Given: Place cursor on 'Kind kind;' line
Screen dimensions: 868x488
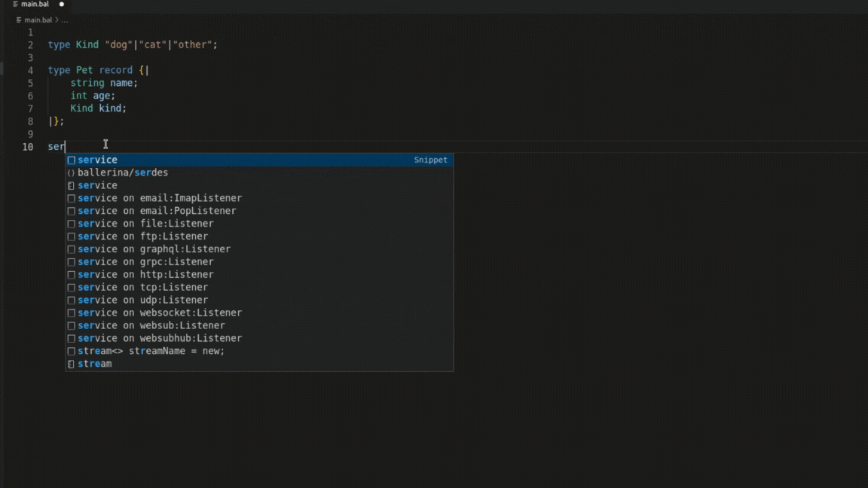Looking at the screenshot, I should coord(98,108).
